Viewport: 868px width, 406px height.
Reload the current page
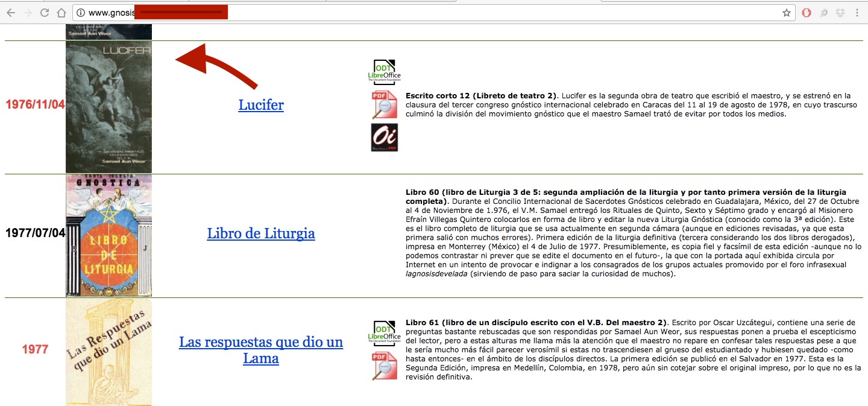[x=45, y=13]
